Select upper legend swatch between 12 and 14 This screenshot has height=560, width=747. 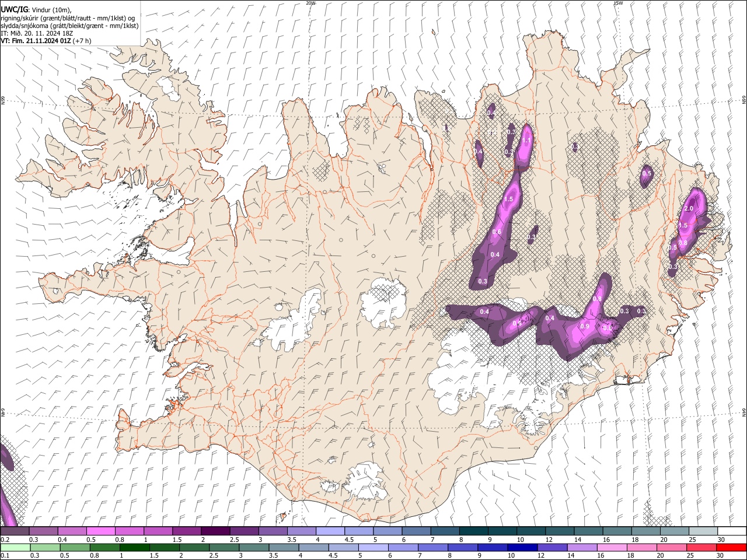[x=559, y=531]
